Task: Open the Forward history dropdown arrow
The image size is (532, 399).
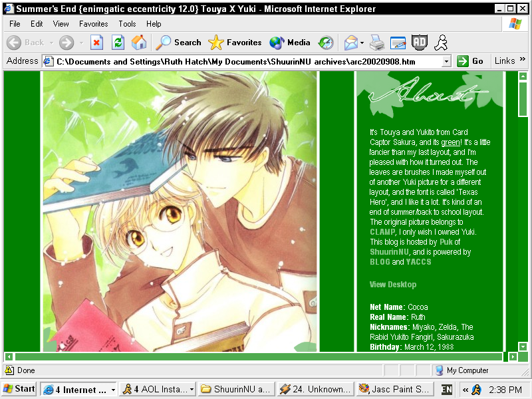Action: 81,43
